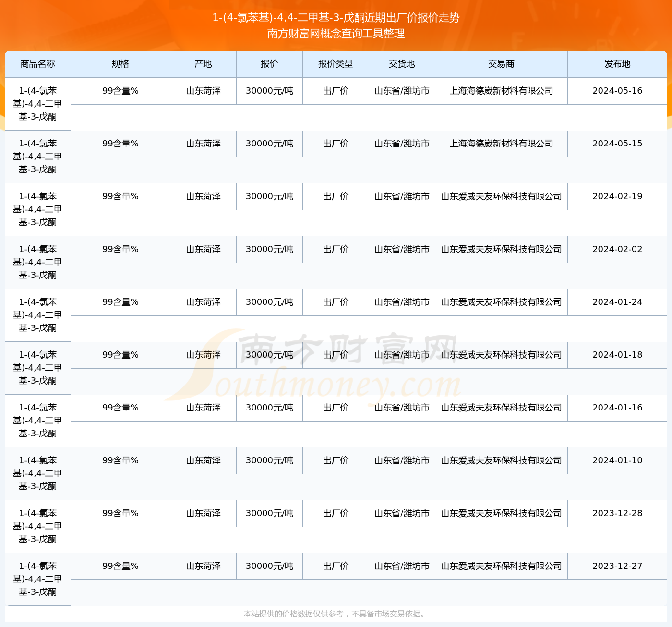
Task: Select the date 2024-05-15
Action: 617,144
